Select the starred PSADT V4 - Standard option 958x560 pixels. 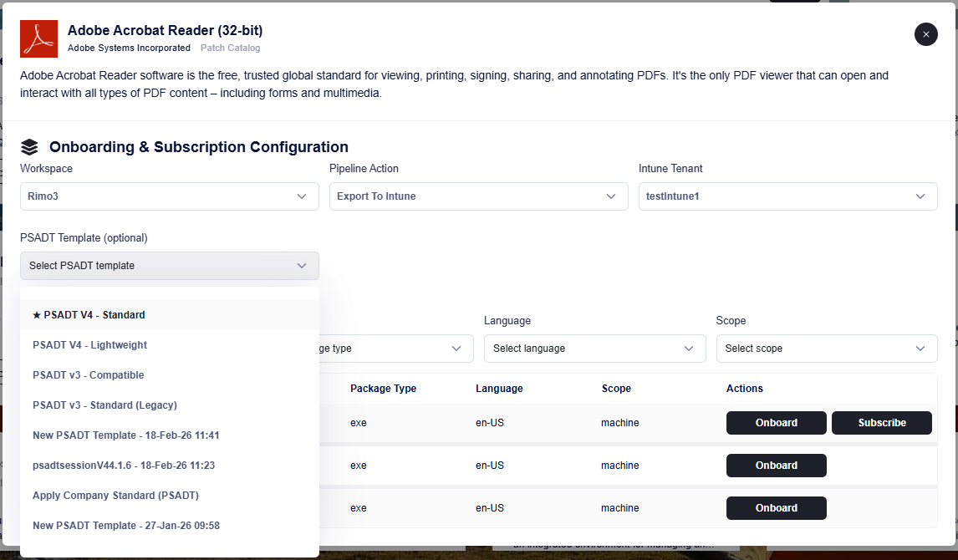(x=89, y=315)
